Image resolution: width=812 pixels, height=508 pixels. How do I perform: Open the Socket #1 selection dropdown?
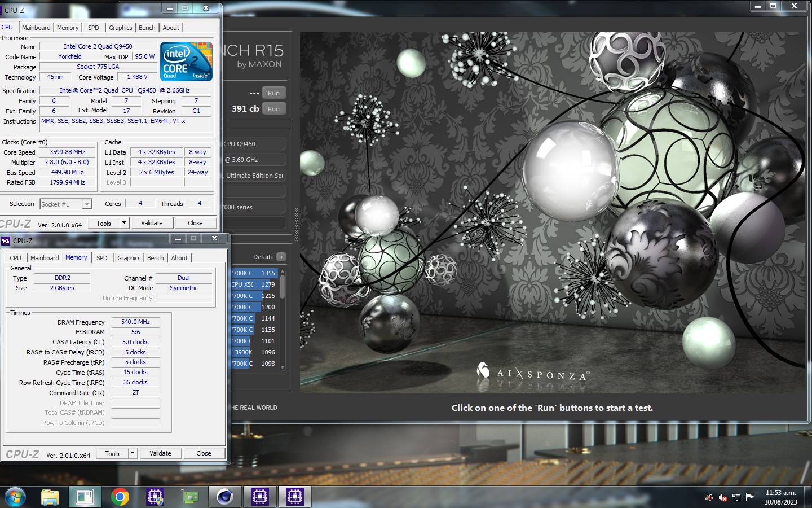pyautogui.click(x=65, y=204)
